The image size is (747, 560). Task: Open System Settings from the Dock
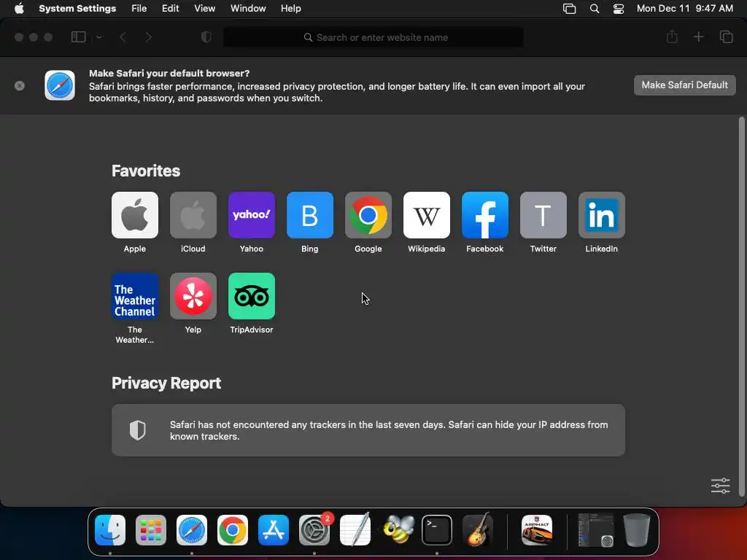tap(314, 530)
